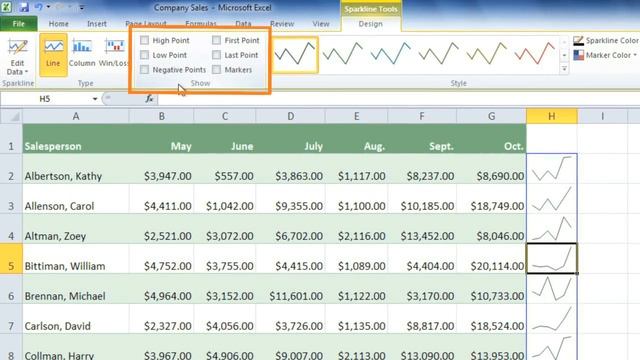The height and width of the screenshot is (360, 640).
Task: Open the Name Box dropdown arrow
Action: pos(95,99)
